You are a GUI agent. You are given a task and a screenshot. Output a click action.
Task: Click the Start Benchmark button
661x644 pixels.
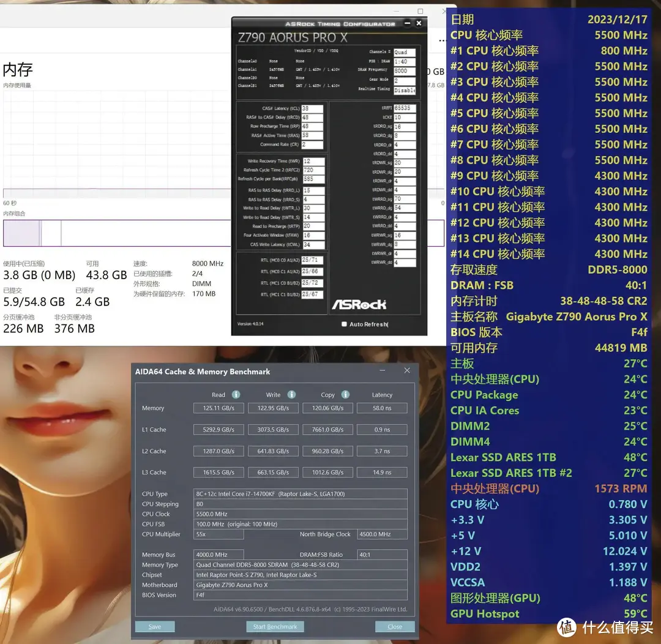coord(275,626)
